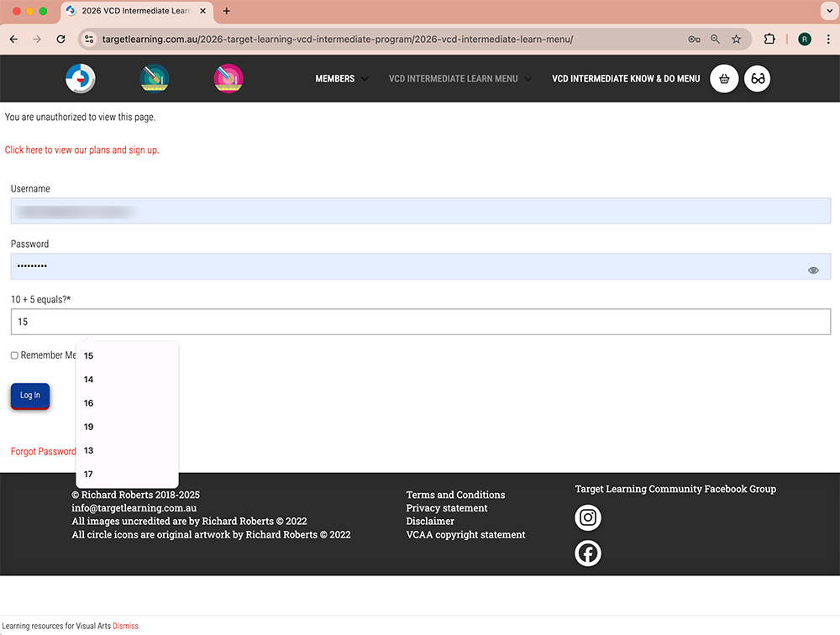This screenshot has width=840, height=635.
Task: Show password using the eye icon
Action: click(x=813, y=270)
